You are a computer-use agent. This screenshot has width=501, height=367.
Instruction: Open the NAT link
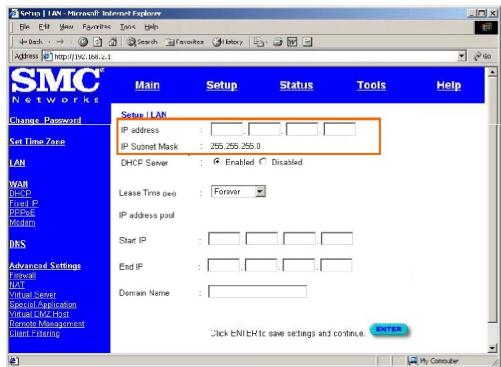pos(17,285)
